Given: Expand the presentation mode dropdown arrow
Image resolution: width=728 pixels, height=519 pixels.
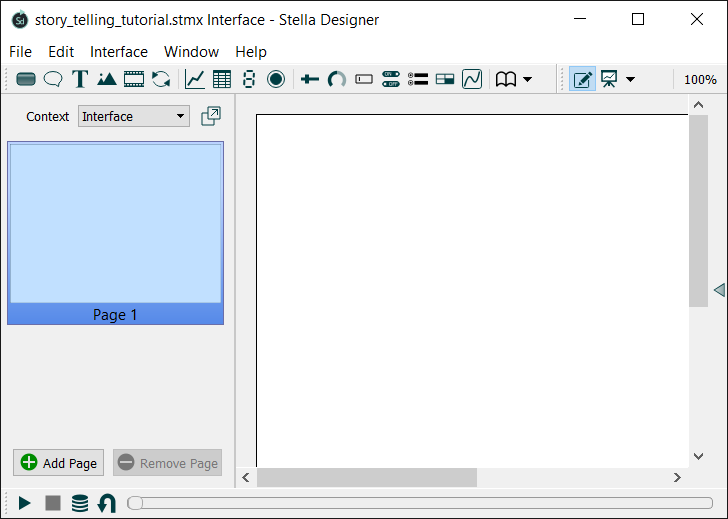Looking at the screenshot, I should 630,79.
